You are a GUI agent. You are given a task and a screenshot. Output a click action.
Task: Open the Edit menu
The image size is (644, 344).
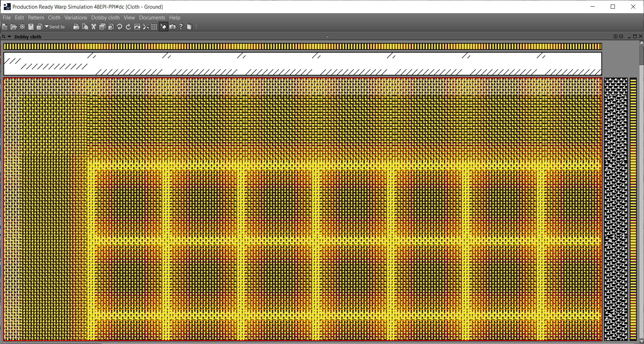[19, 17]
